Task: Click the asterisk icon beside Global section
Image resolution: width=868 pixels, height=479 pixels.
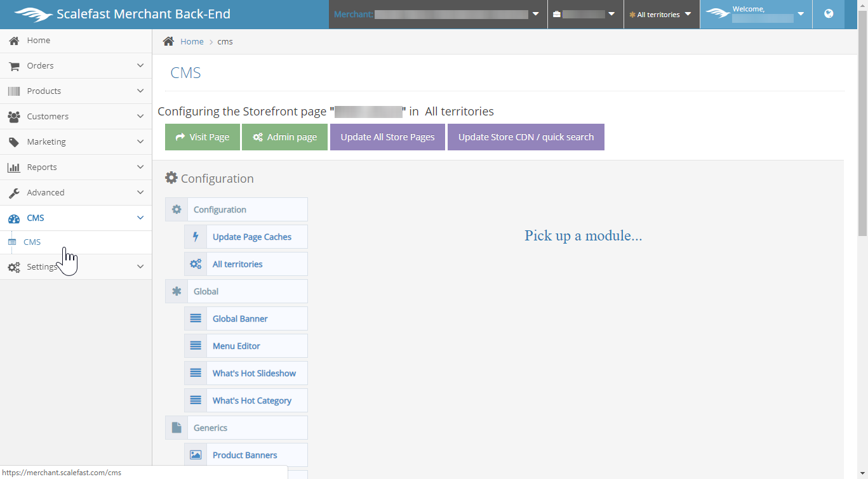Action: (x=177, y=291)
